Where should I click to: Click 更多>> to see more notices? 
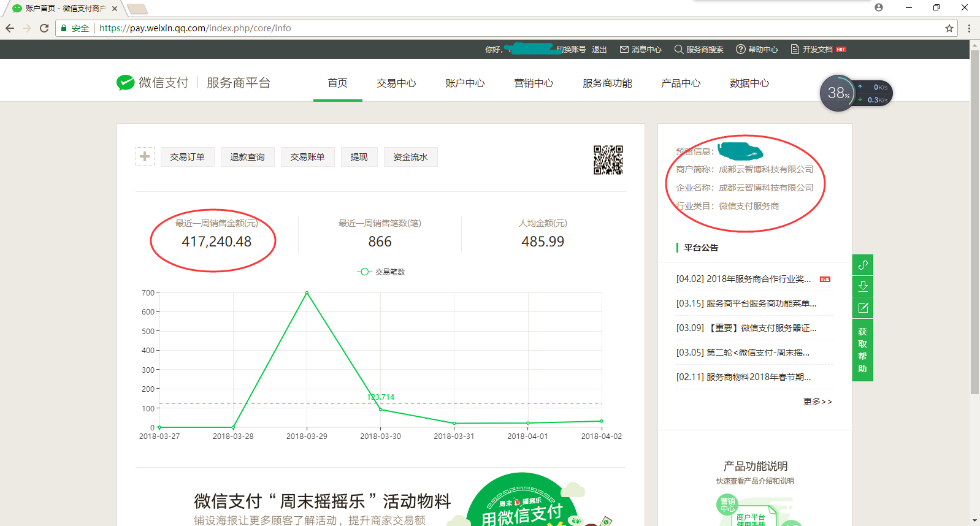(817, 402)
